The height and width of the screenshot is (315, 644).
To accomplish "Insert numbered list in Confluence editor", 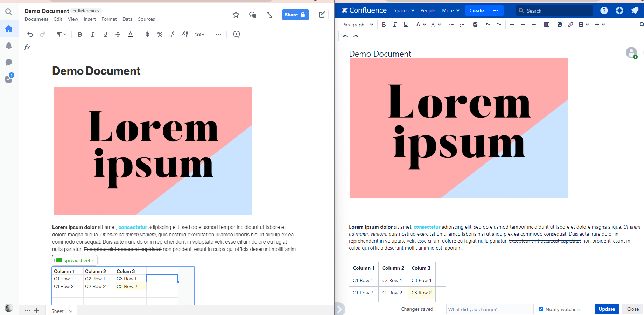I will [462, 24].
